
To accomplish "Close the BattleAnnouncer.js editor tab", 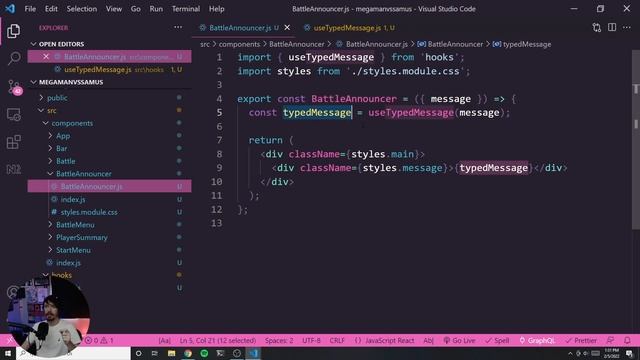I will (287, 27).
